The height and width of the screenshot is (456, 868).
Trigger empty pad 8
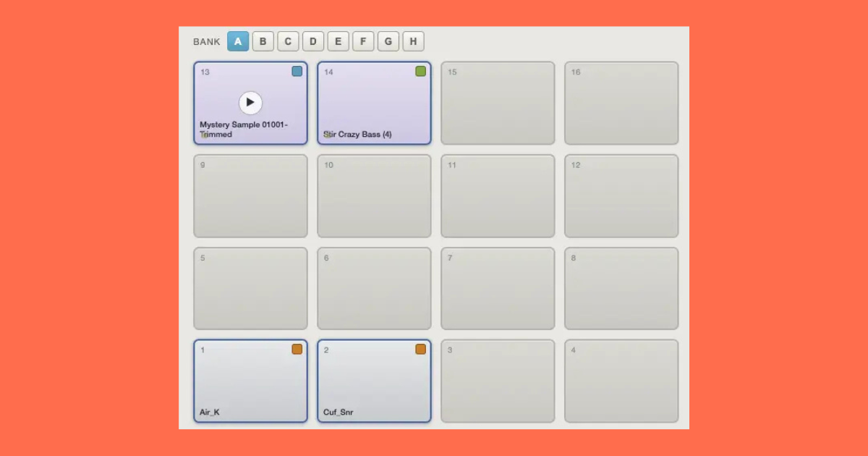pos(621,289)
